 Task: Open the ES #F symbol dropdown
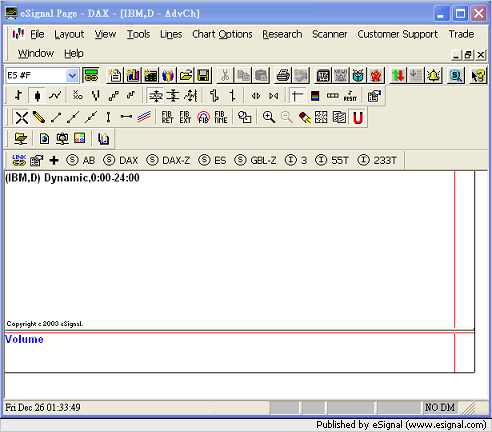72,76
